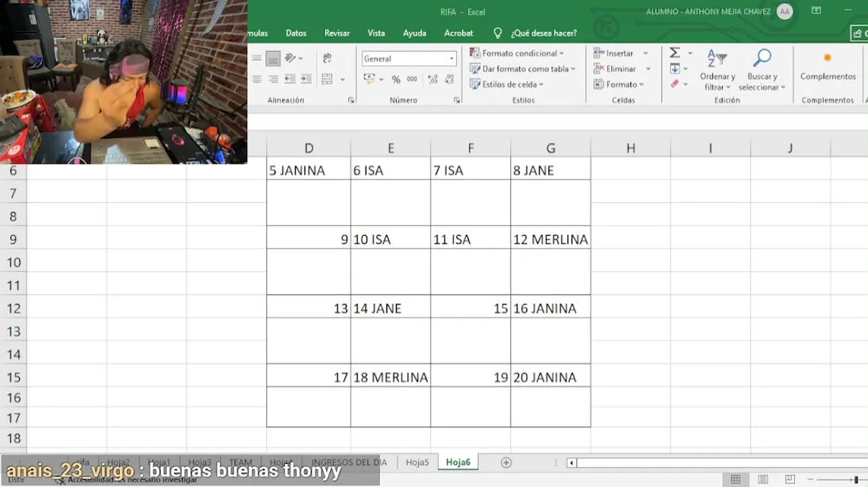The width and height of the screenshot is (868, 487).
Task: Expand the Eliminar dropdown arrow
Action: click(648, 69)
